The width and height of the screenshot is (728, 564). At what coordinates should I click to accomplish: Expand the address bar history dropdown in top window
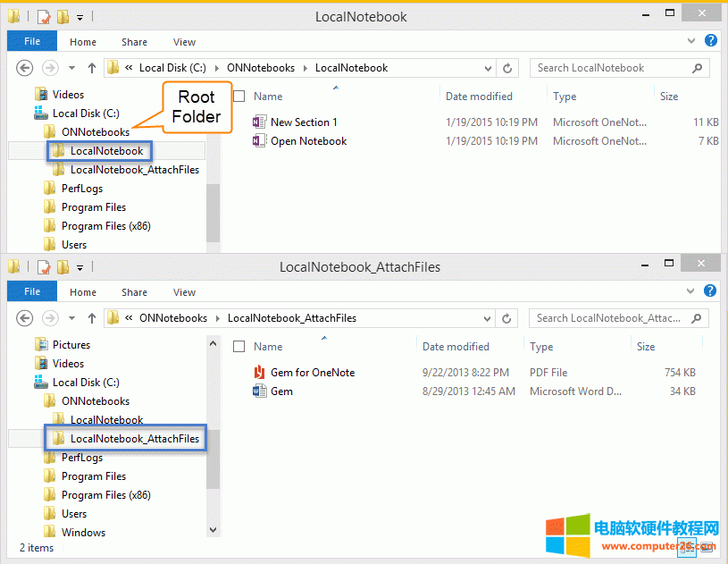(488, 68)
